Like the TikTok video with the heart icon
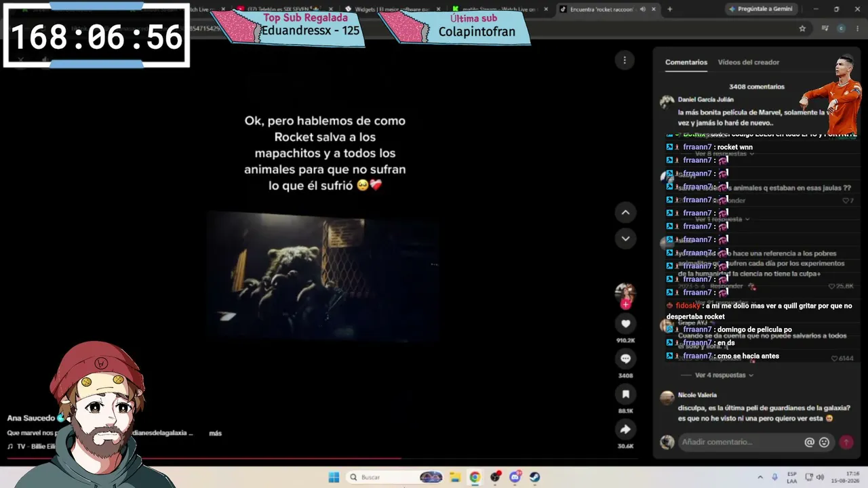This screenshot has height=488, width=868. (x=625, y=324)
